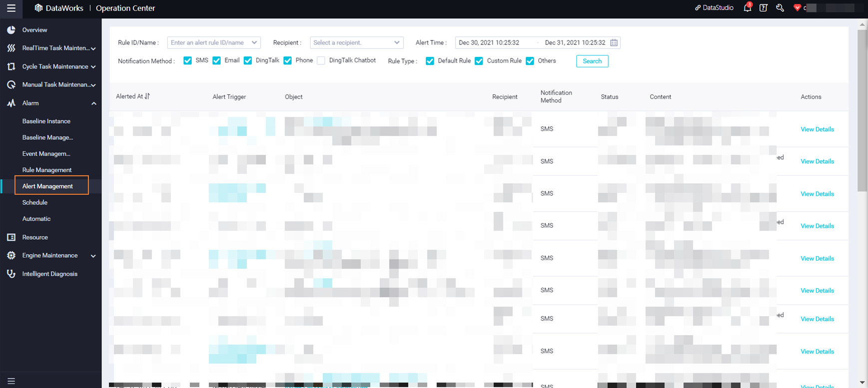
Task: Click View Details in the first alert row
Action: [817, 129]
